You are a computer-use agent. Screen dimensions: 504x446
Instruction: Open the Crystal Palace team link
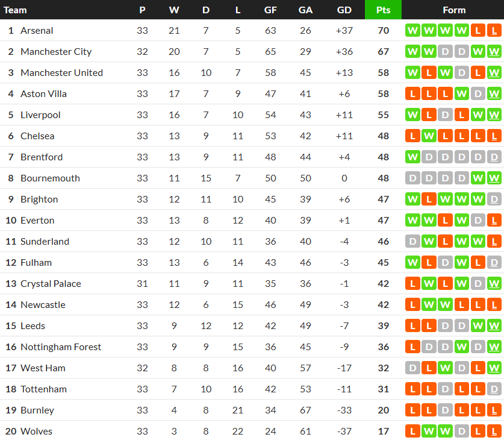(x=51, y=283)
